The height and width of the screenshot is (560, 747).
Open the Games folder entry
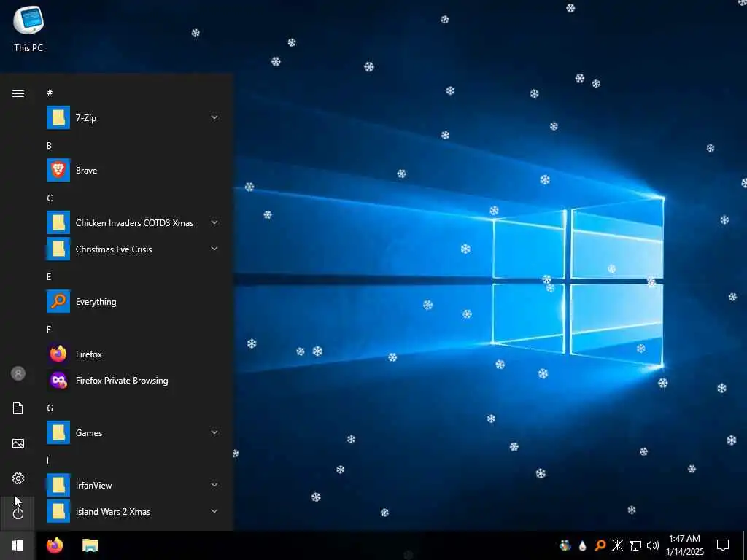click(x=133, y=433)
